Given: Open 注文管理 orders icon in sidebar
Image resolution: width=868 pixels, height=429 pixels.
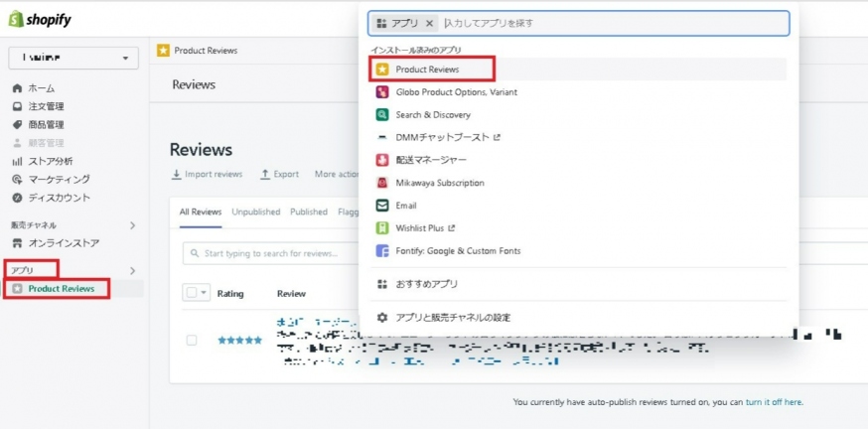Looking at the screenshot, I should (17, 106).
